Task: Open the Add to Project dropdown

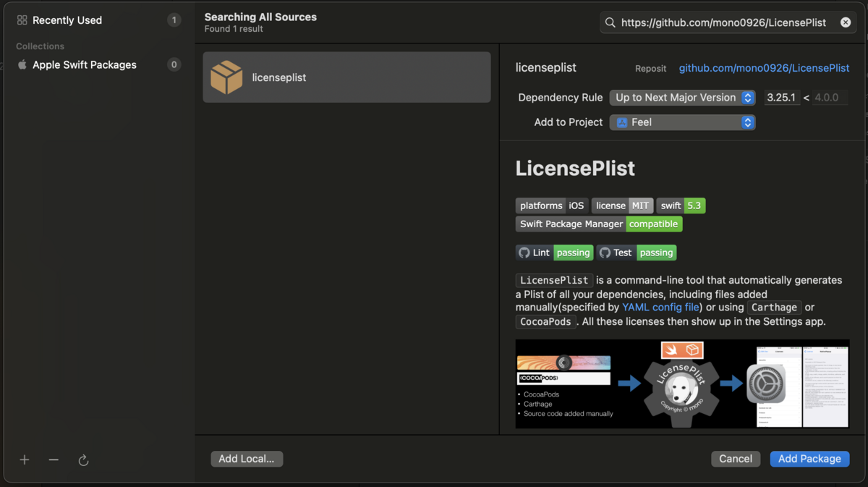Action: point(682,122)
